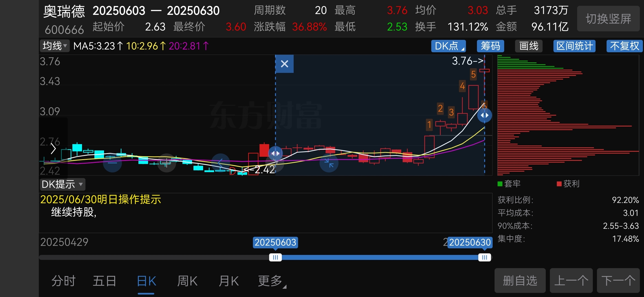Viewport: 644px width, 297px height.
Task: Open the DK提示 dropdown
Action: 62,184
